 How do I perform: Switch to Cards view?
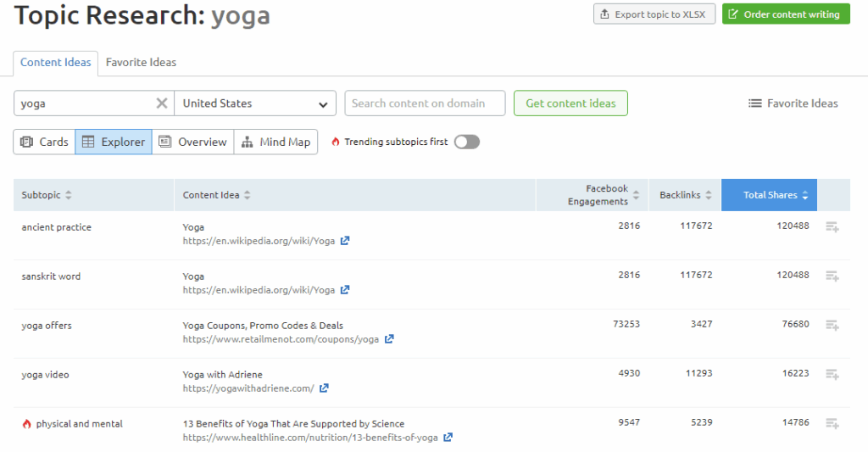pyautogui.click(x=44, y=142)
